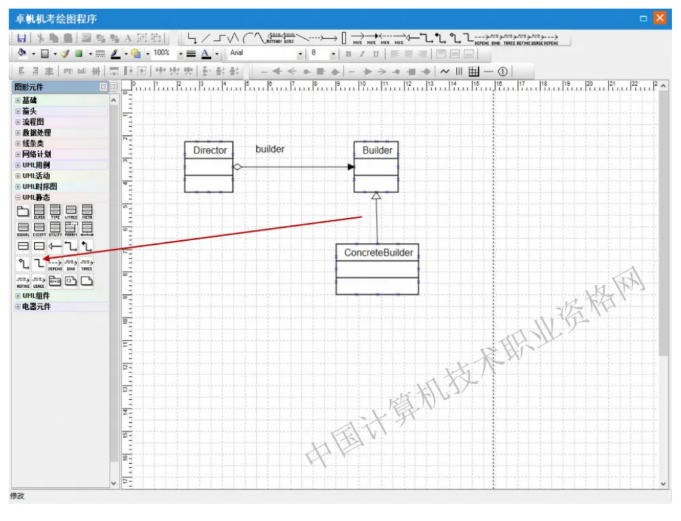Pick the package folder shape in the palette
The height and width of the screenshot is (521, 681).
pos(23,211)
